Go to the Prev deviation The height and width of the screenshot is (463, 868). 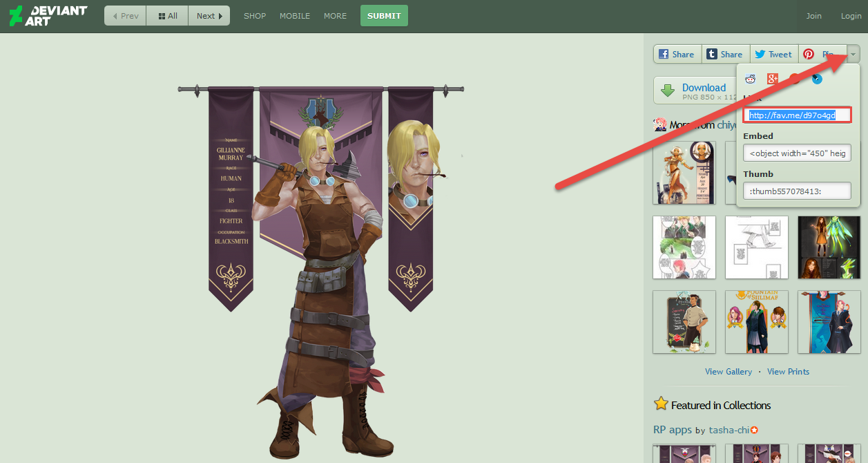coord(126,15)
